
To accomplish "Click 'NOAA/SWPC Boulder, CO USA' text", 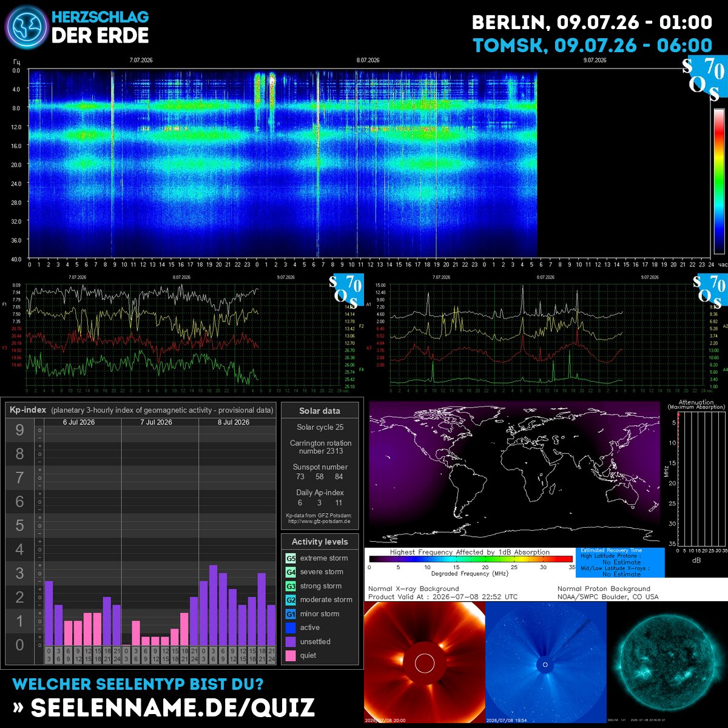I will 608,597.
